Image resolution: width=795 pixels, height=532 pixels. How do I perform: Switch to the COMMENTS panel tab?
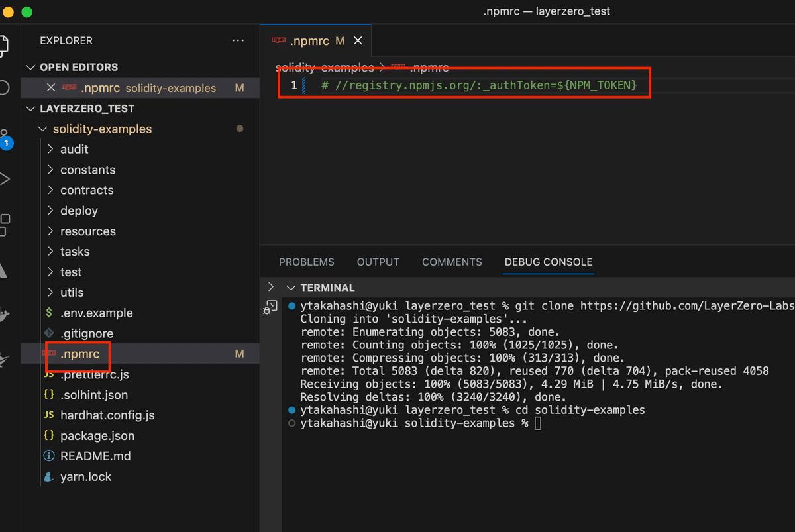(452, 262)
